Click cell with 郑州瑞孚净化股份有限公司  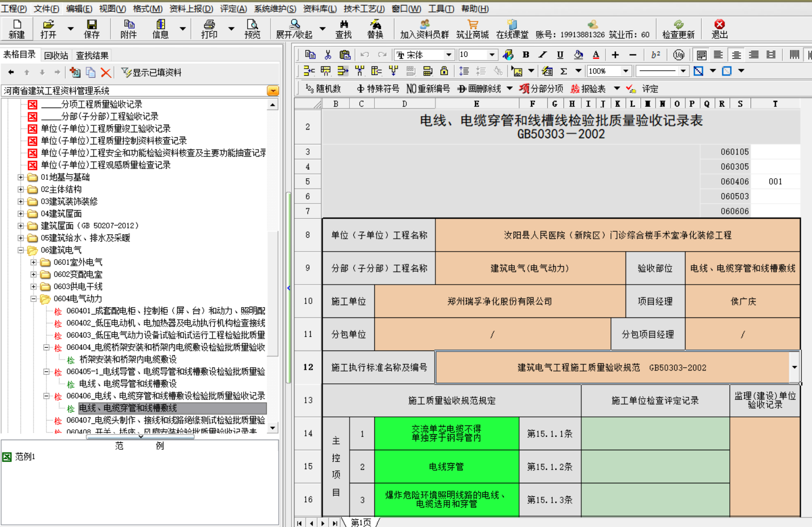click(500, 301)
